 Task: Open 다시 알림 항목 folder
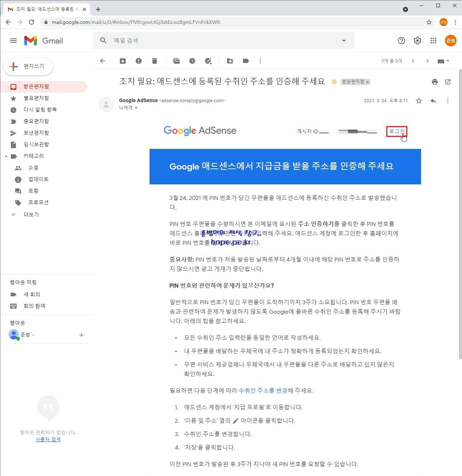tap(43, 110)
